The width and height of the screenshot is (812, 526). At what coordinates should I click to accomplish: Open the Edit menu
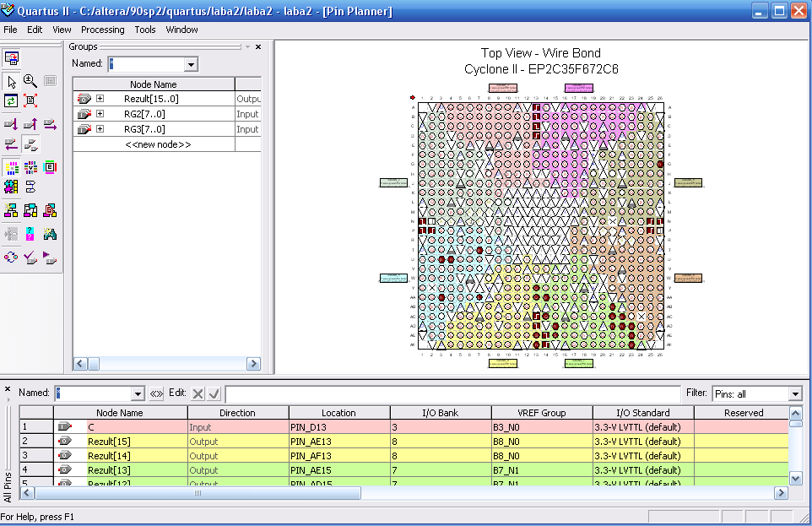35,30
